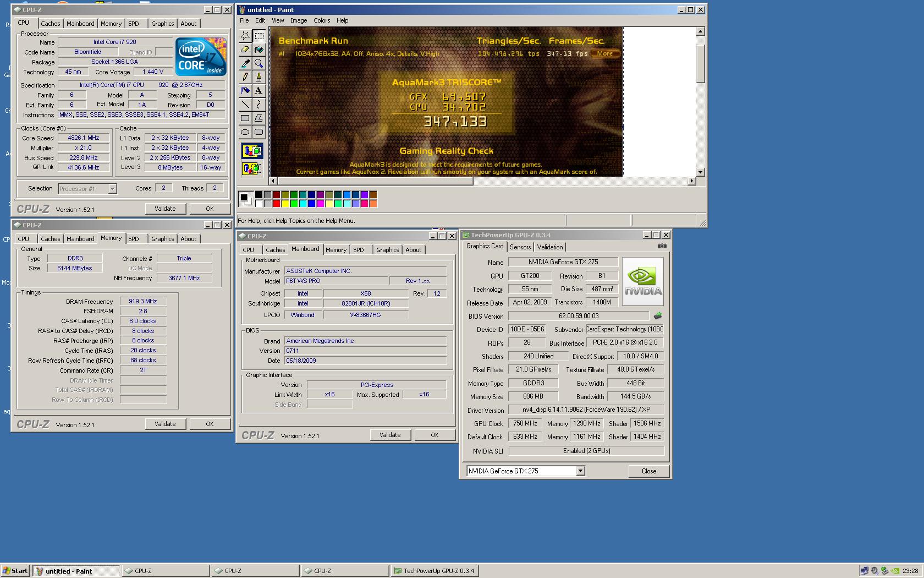Select the Text tool in Paint
924x578 pixels.
(x=259, y=91)
